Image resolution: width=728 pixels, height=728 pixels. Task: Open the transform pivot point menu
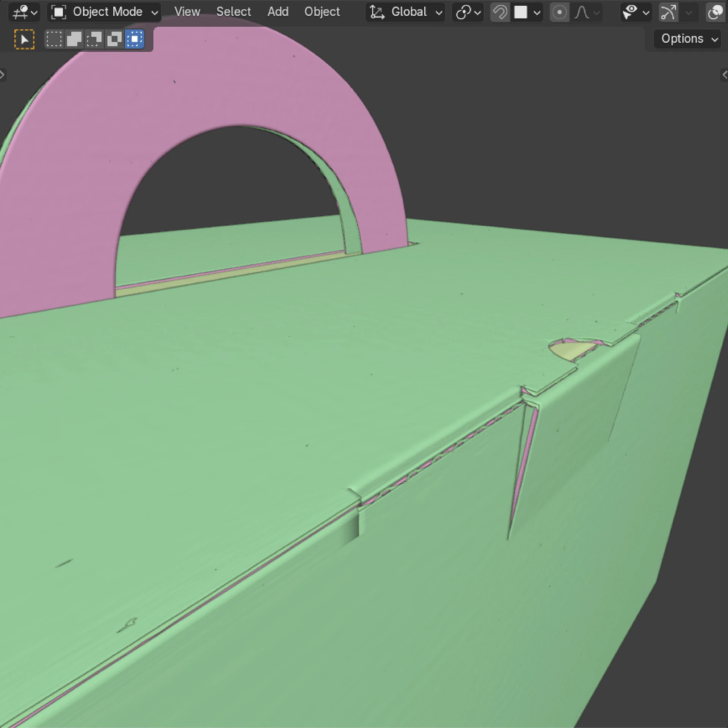click(x=468, y=12)
